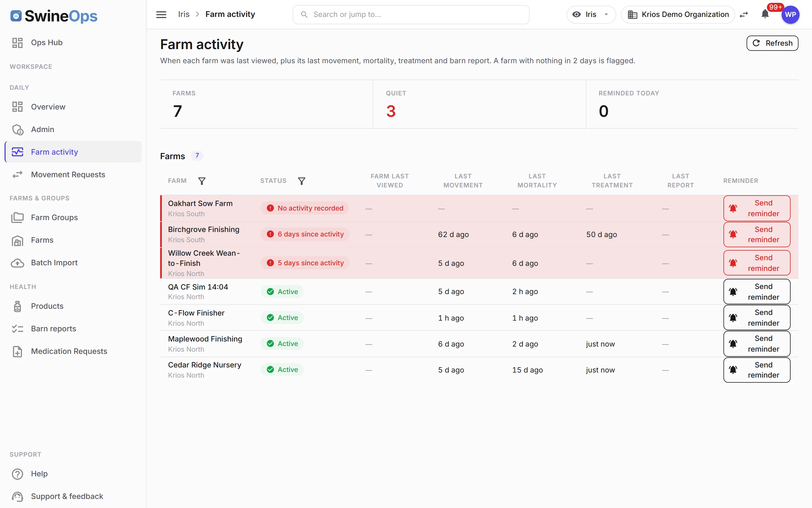The image size is (812, 508).
Task: Send reminder to C-Flow Finisher
Action: [757, 318]
